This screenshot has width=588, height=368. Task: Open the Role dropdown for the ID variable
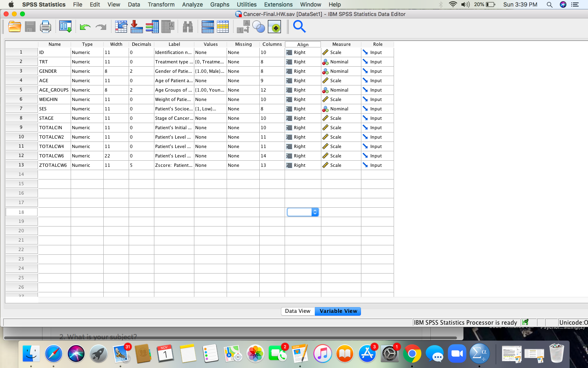pos(377,52)
